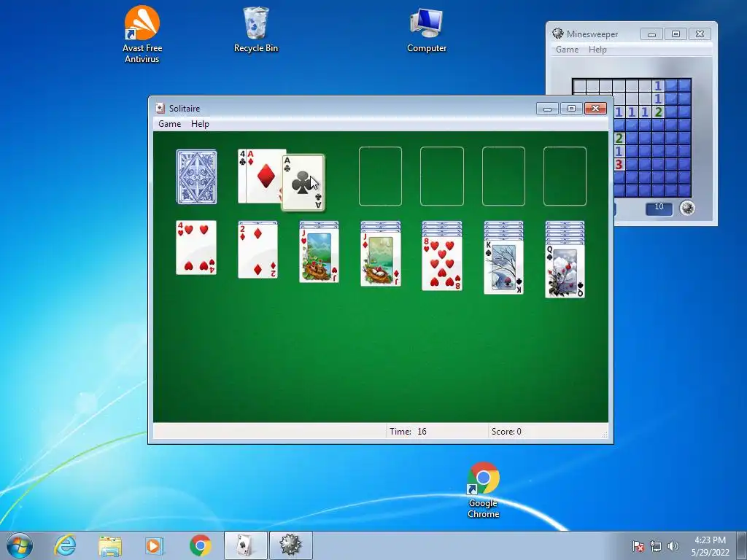Click the King of Spades card
The width and height of the screenshot is (747, 560).
tap(503, 267)
